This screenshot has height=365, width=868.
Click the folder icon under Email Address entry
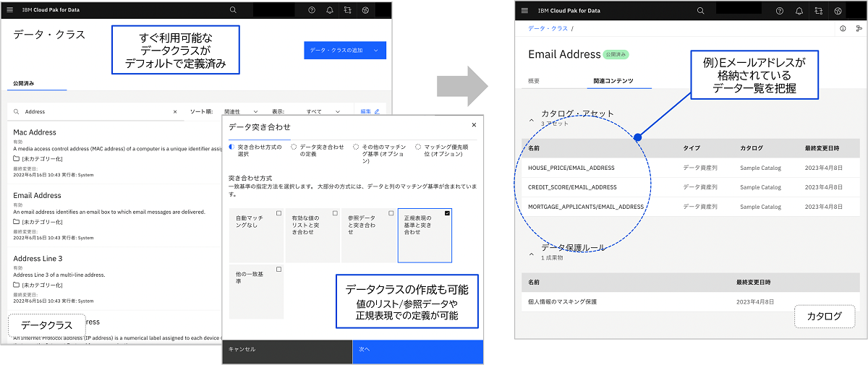(x=17, y=221)
